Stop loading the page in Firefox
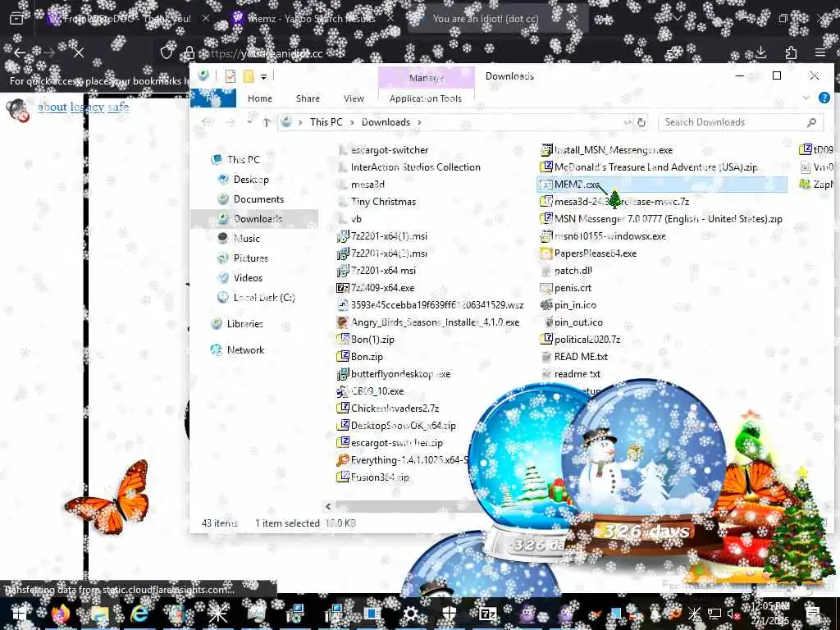840x630 pixels. pyautogui.click(x=79, y=52)
